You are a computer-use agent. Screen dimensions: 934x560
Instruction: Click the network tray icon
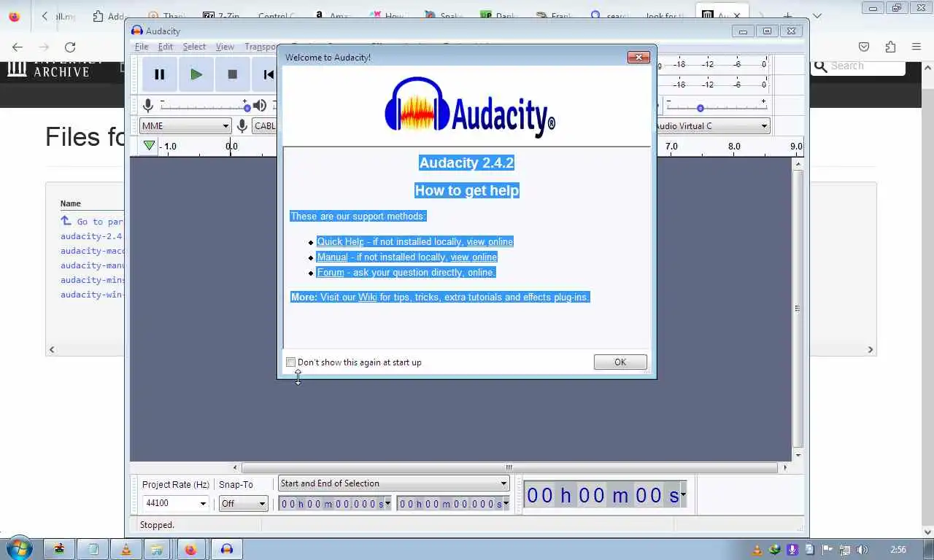(x=845, y=550)
